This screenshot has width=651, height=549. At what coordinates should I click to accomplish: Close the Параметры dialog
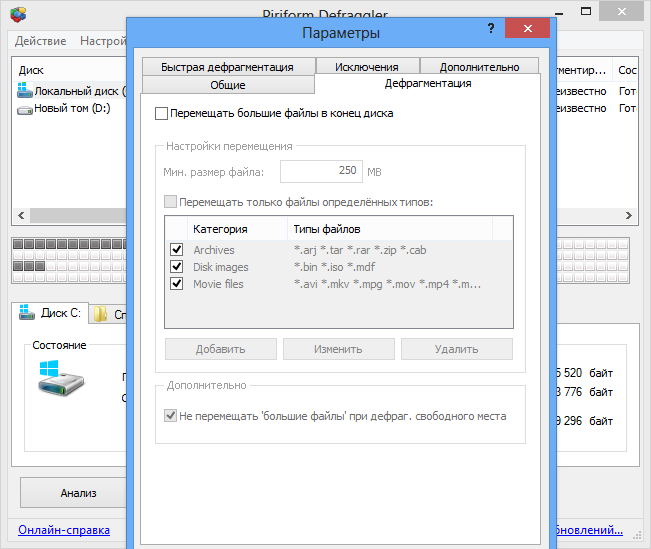click(527, 28)
